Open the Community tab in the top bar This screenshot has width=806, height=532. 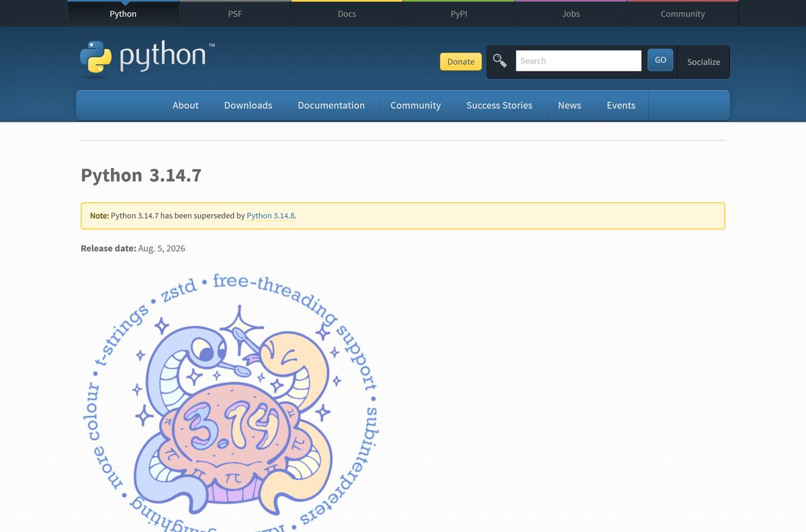click(682, 13)
